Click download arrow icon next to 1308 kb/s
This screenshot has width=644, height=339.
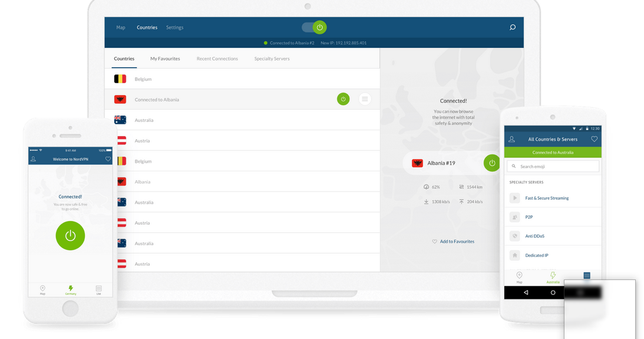pyautogui.click(x=427, y=202)
